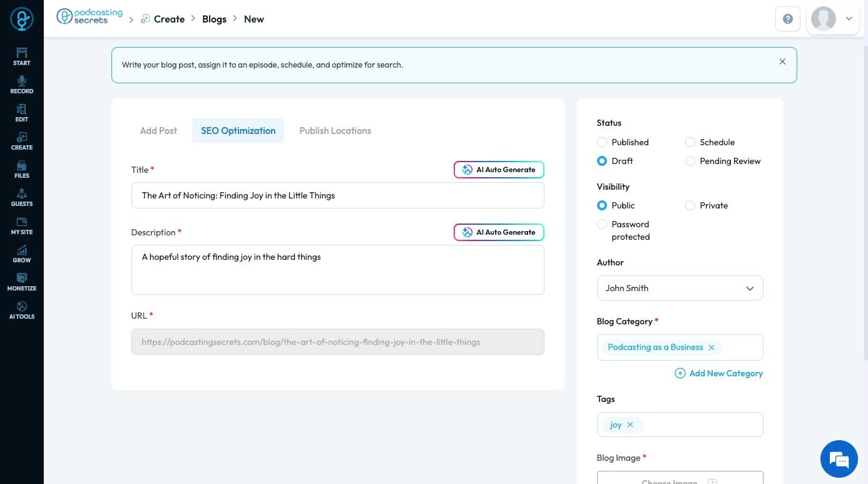Select the Published status radio button
The image size is (868, 484).
602,142
